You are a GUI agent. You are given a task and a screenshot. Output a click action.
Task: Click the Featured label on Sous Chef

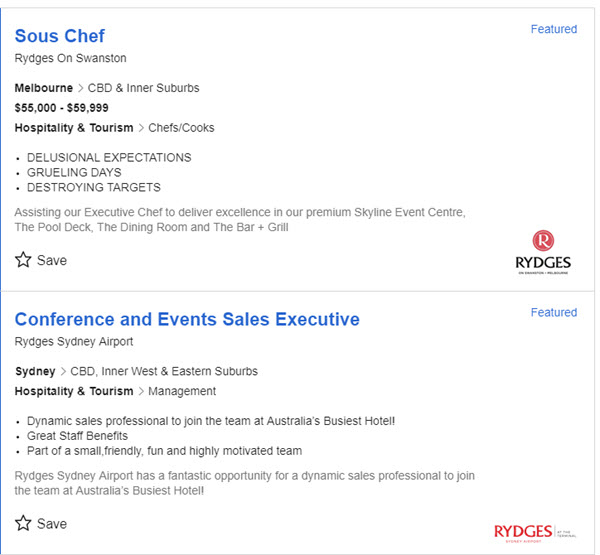coord(553,29)
